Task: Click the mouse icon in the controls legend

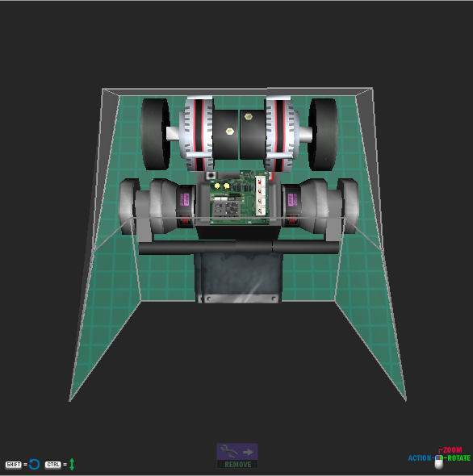Action: (439, 462)
